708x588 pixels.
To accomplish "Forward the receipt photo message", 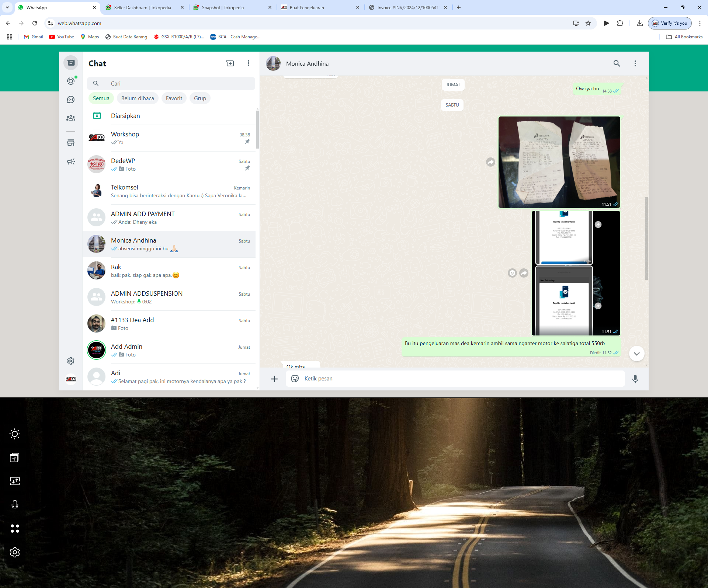I will [490, 162].
